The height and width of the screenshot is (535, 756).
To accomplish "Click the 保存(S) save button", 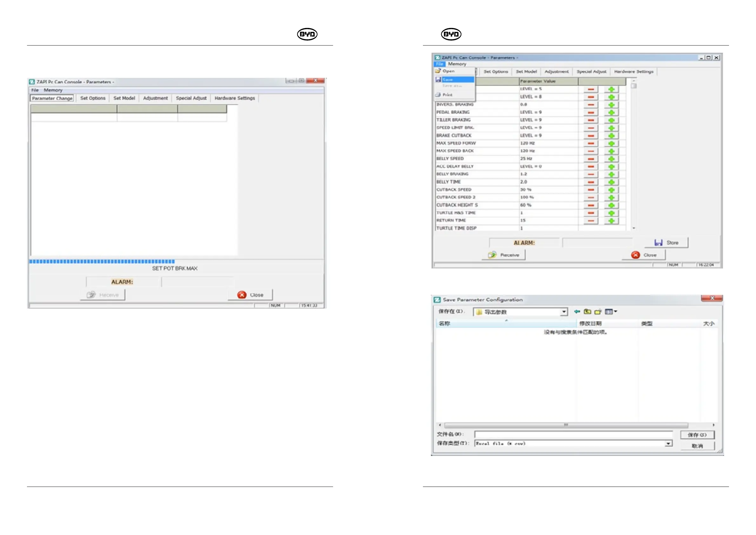I will [x=697, y=435].
